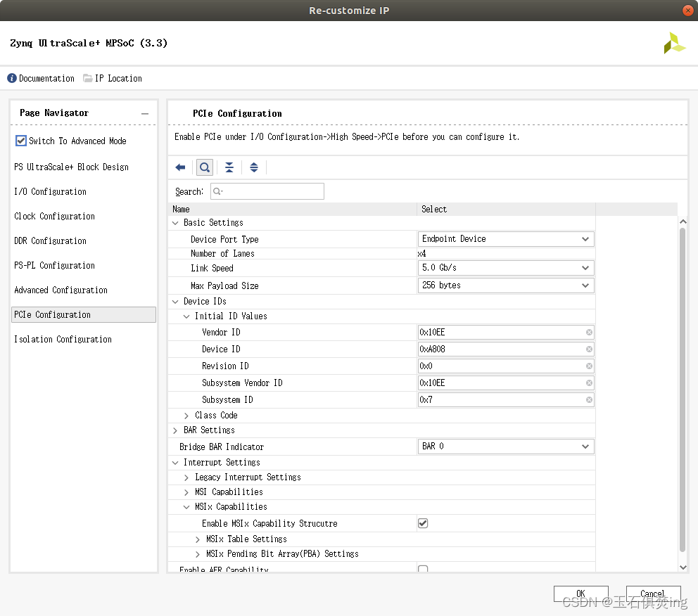Open the Max Payload Size dropdown
Image resolution: width=698 pixels, height=616 pixels.
coord(506,285)
